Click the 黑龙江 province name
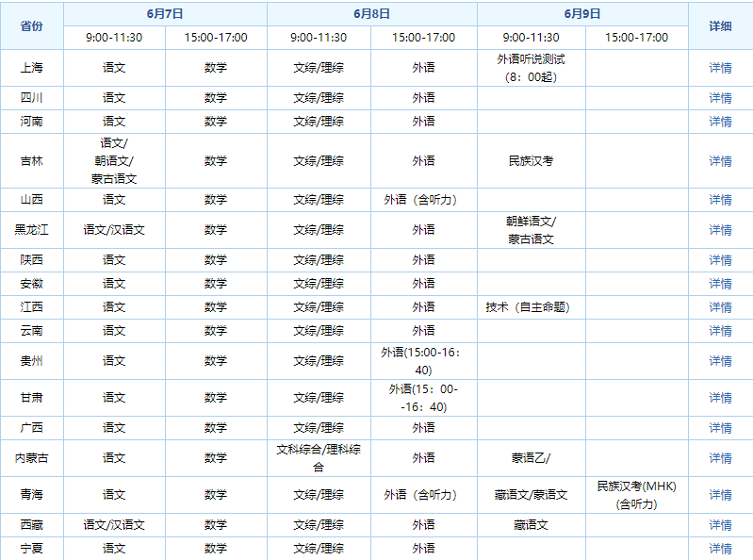753x560 pixels. click(31, 230)
